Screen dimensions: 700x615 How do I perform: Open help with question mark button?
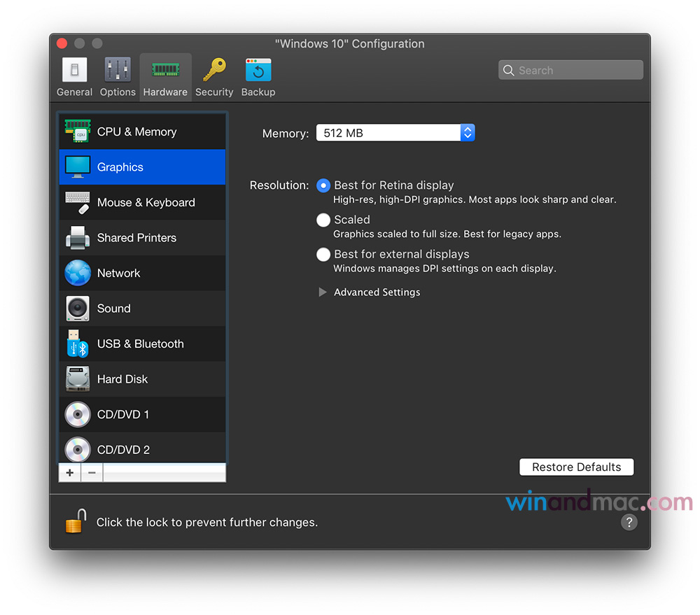coord(629,522)
